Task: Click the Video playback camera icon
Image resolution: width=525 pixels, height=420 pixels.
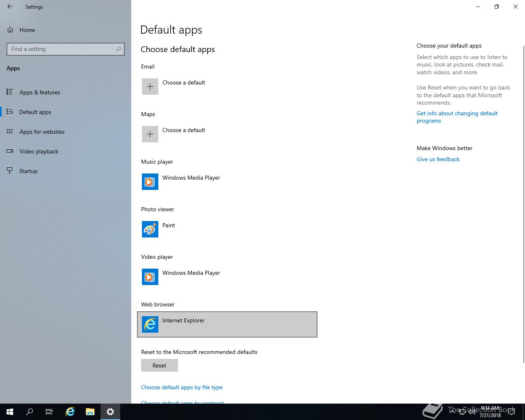Action: tap(10, 151)
